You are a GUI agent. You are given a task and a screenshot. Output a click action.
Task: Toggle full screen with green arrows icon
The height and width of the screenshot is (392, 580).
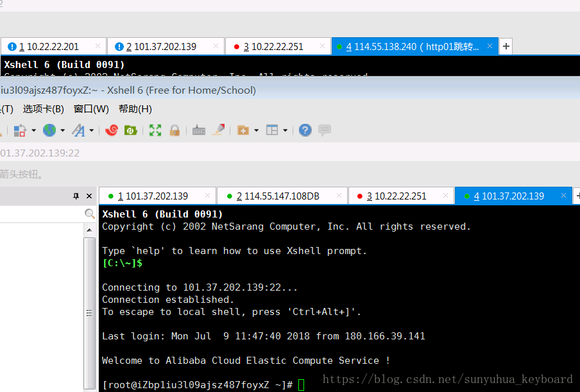point(155,130)
